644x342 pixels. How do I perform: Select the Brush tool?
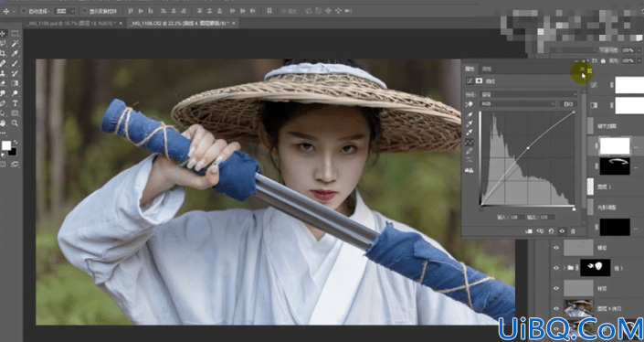[15, 64]
